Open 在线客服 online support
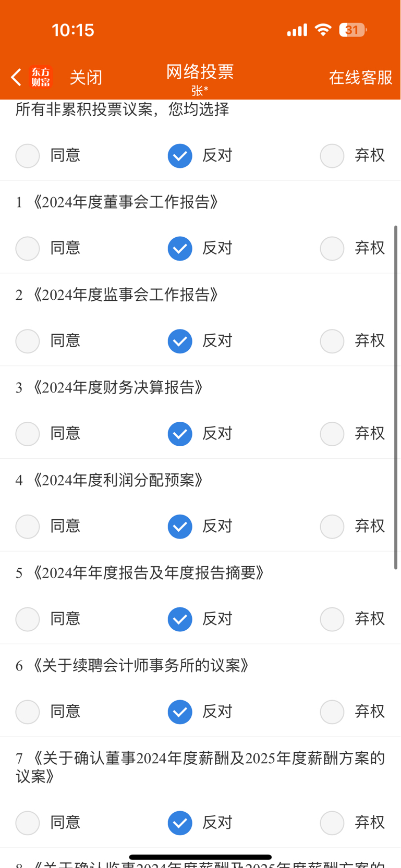The image size is (401, 868). 361,78
